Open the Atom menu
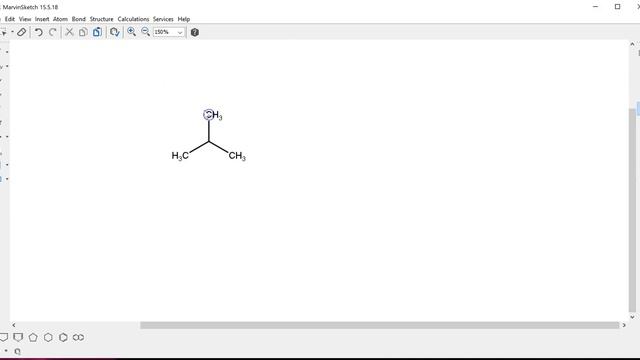 [60, 19]
